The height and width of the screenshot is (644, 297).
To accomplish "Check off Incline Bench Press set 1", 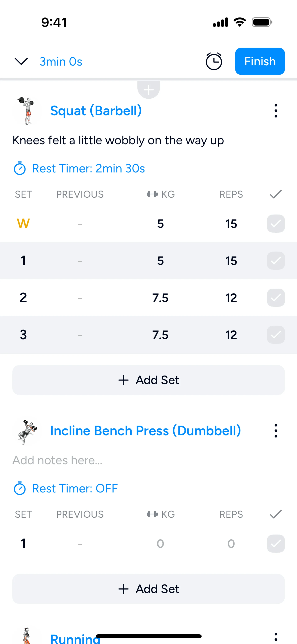I will [x=275, y=543].
